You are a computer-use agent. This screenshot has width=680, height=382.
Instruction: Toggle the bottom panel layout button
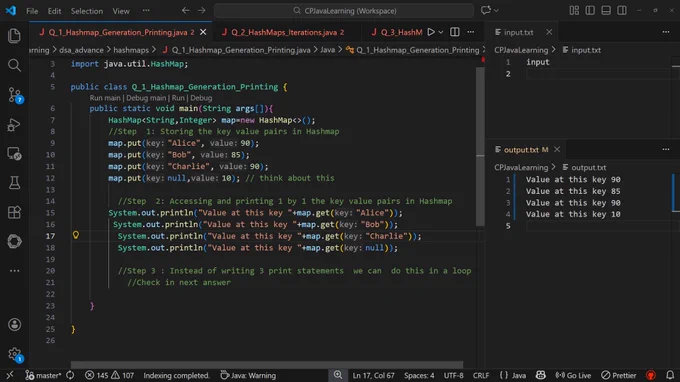tap(606, 10)
